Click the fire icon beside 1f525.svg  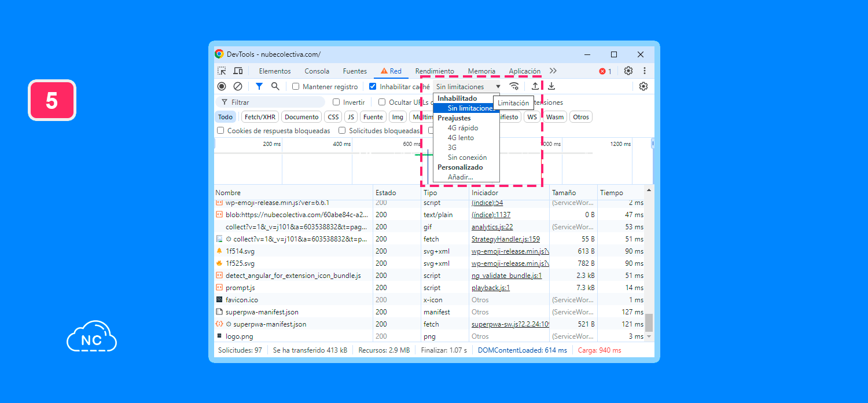click(219, 263)
